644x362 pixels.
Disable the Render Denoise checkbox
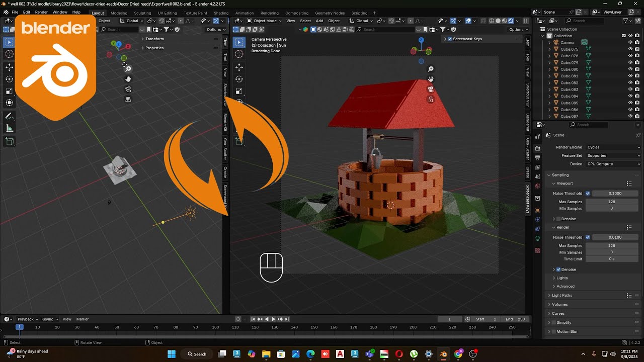coord(558,269)
